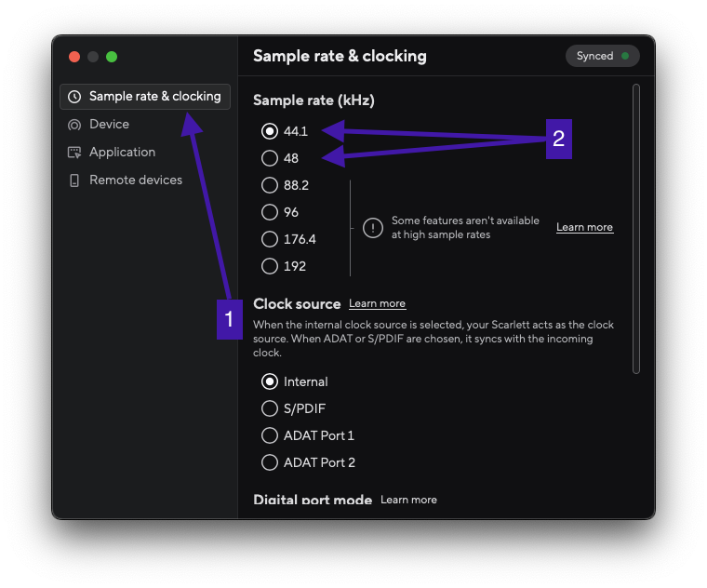
Task: Select the 44.1 kHz radio button
Action: (270, 131)
